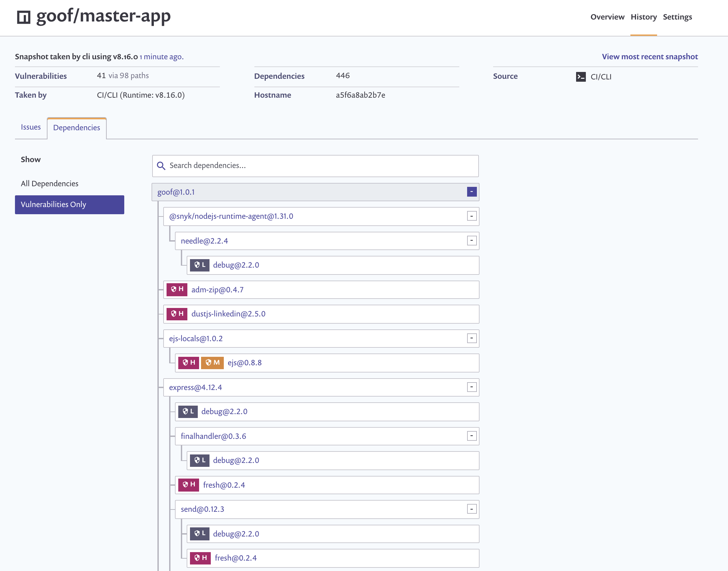The height and width of the screenshot is (571, 728).
Task: Click the CLI terminal icon next to Source
Action: tap(581, 77)
